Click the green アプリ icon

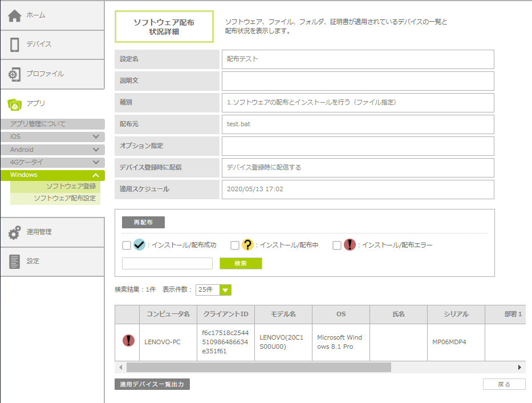point(15,104)
